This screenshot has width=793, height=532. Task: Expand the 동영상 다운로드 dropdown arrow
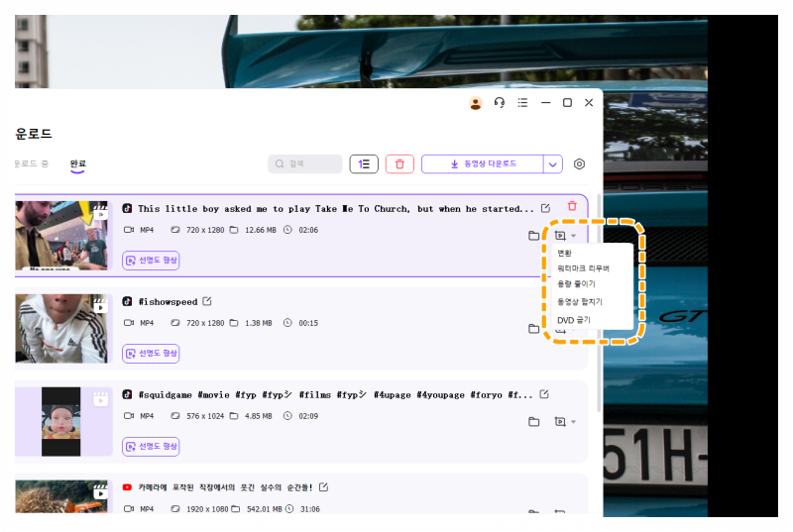pyautogui.click(x=553, y=164)
